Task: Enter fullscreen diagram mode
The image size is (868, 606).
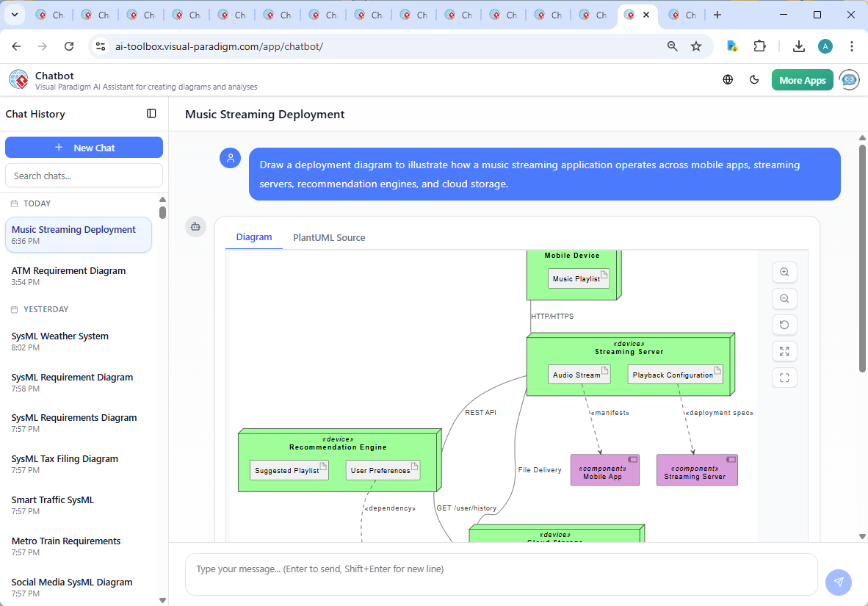Action: pos(784,378)
